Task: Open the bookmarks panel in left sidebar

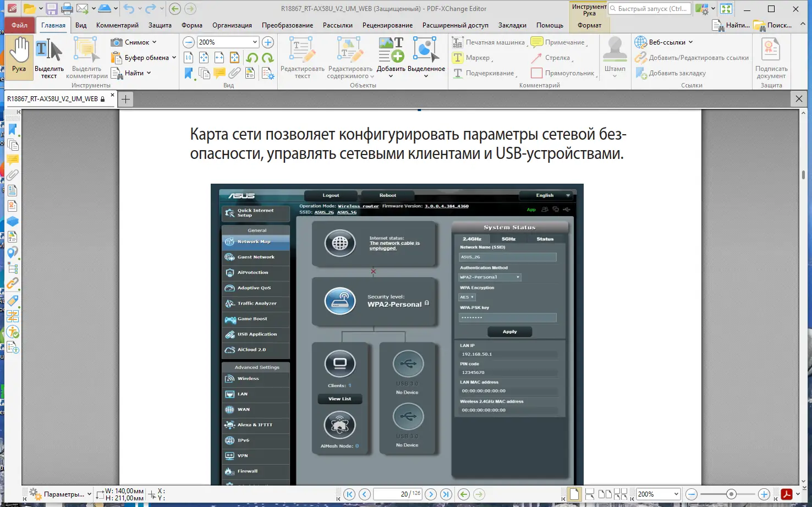Action: coord(13,129)
